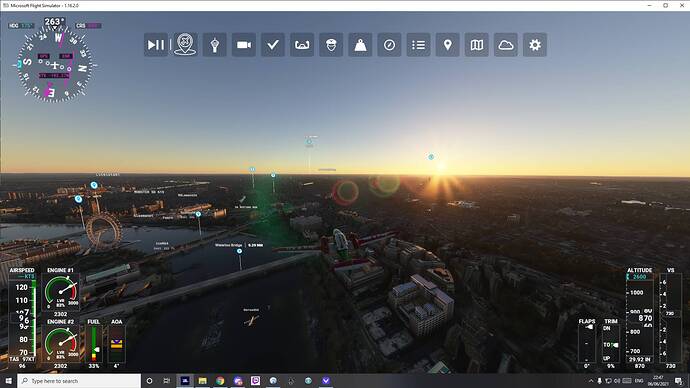
Task: Show hidden system tray icons
Action: point(591,381)
